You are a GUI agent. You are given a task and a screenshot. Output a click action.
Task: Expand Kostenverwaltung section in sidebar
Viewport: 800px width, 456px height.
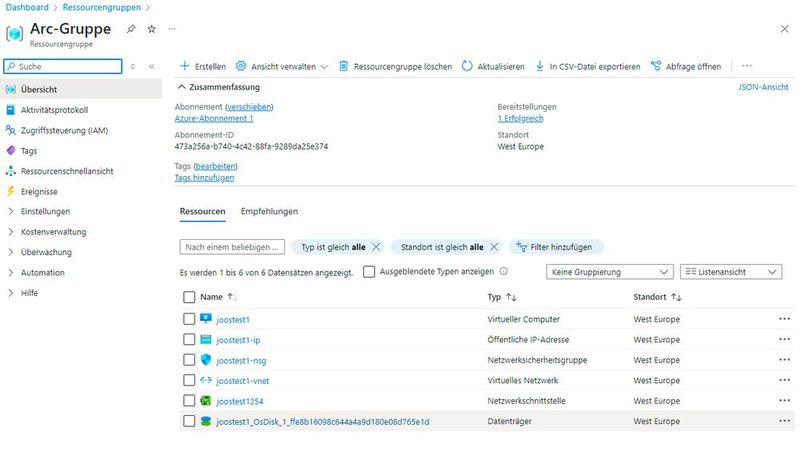[11, 232]
